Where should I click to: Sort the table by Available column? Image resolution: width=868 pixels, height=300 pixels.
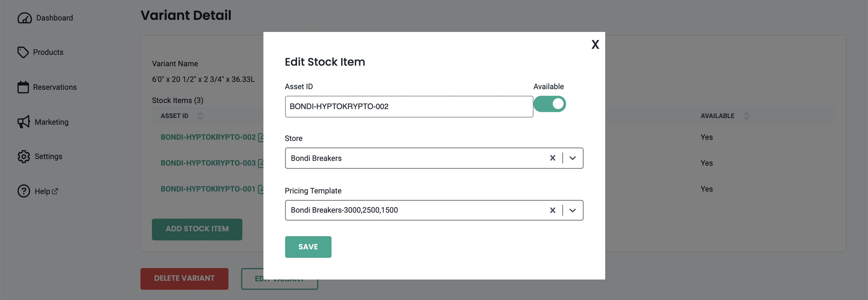click(746, 116)
